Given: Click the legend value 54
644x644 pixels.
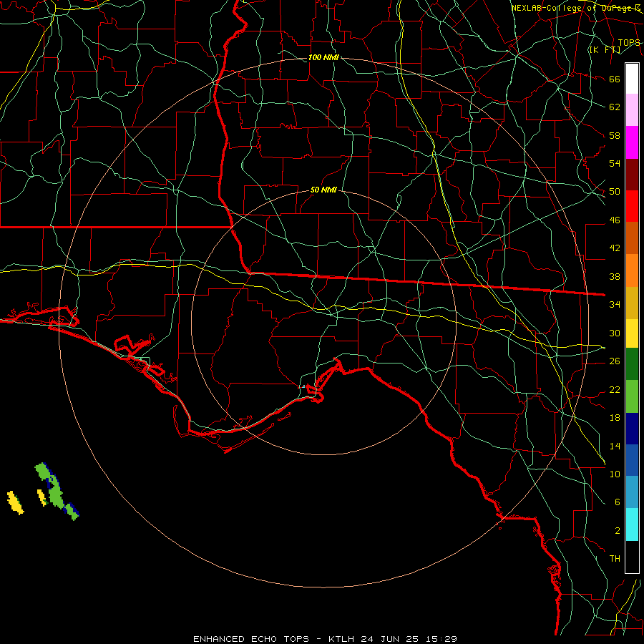Looking at the screenshot, I should (615, 163).
